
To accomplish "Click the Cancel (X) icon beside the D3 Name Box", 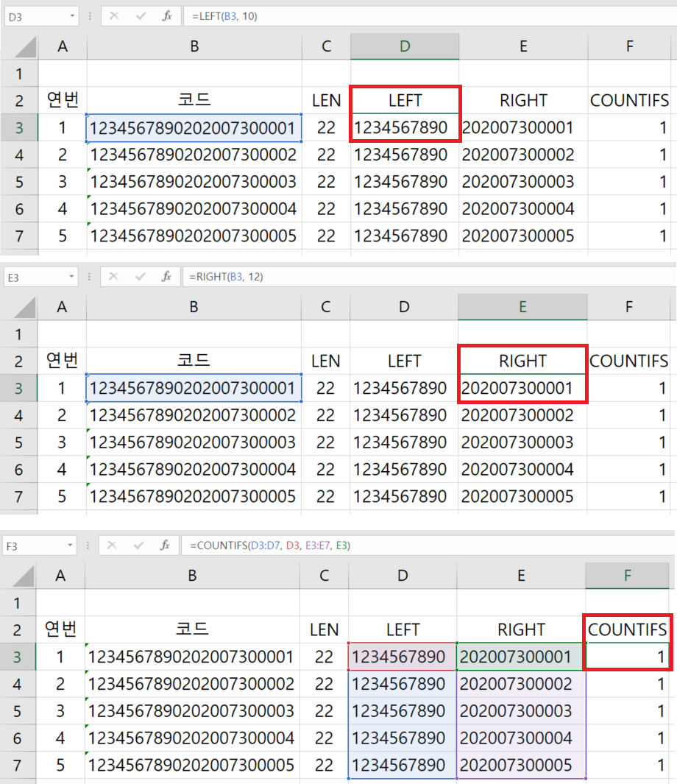I will click(114, 16).
